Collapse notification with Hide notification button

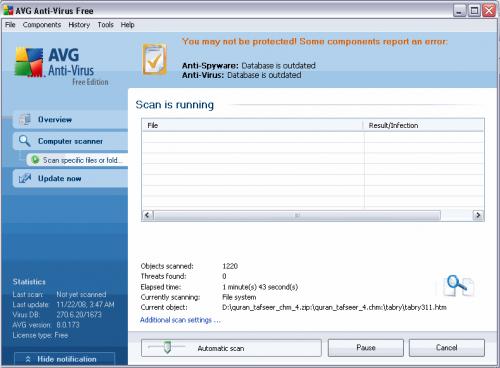coord(65,359)
